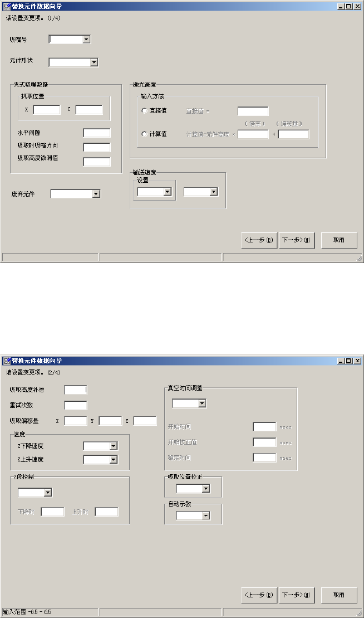
Task: Click the 直接值 = input field
Action: coord(253,111)
